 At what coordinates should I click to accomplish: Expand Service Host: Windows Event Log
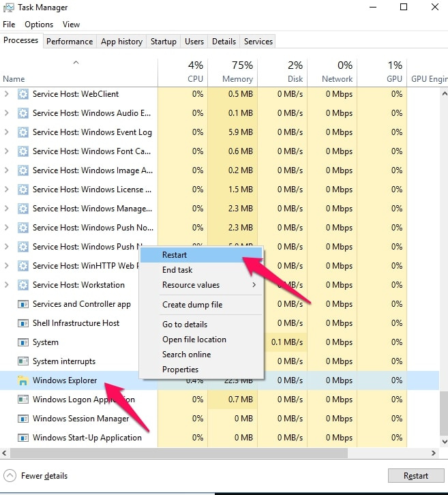[x=7, y=132]
